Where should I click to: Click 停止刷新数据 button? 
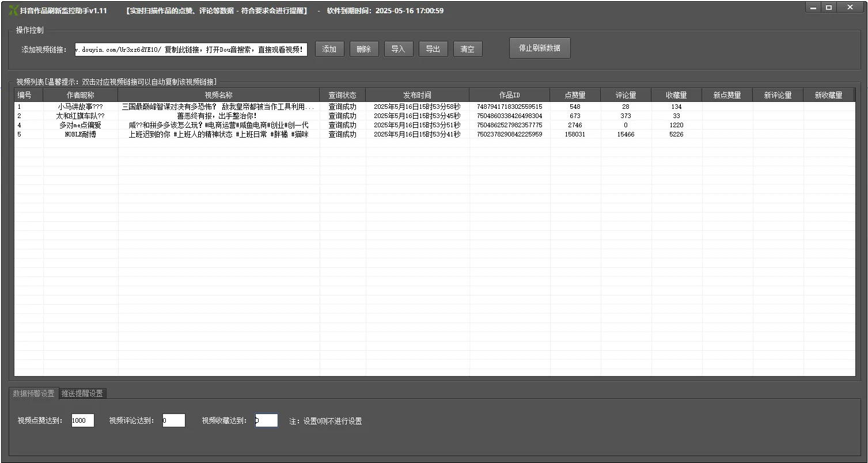[540, 48]
